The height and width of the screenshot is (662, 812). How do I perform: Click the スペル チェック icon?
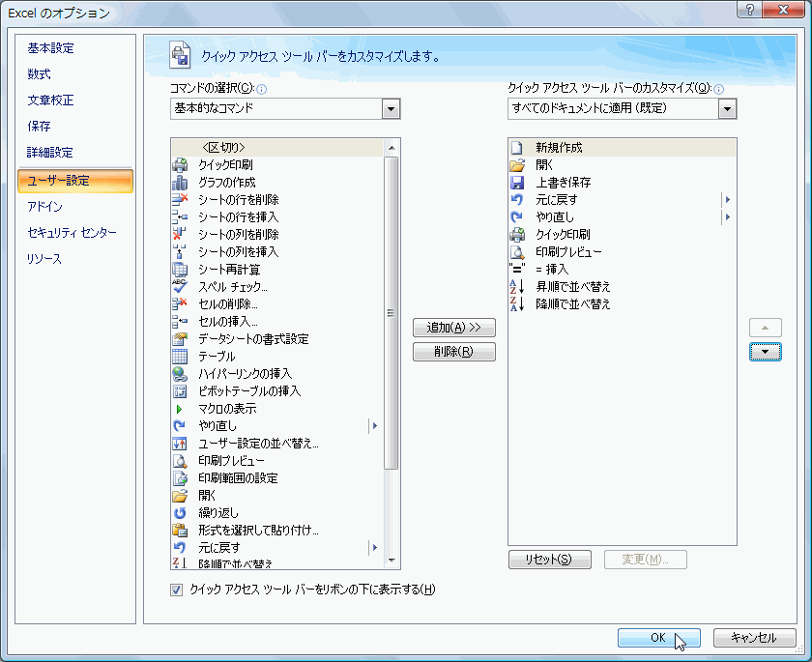click(x=180, y=287)
